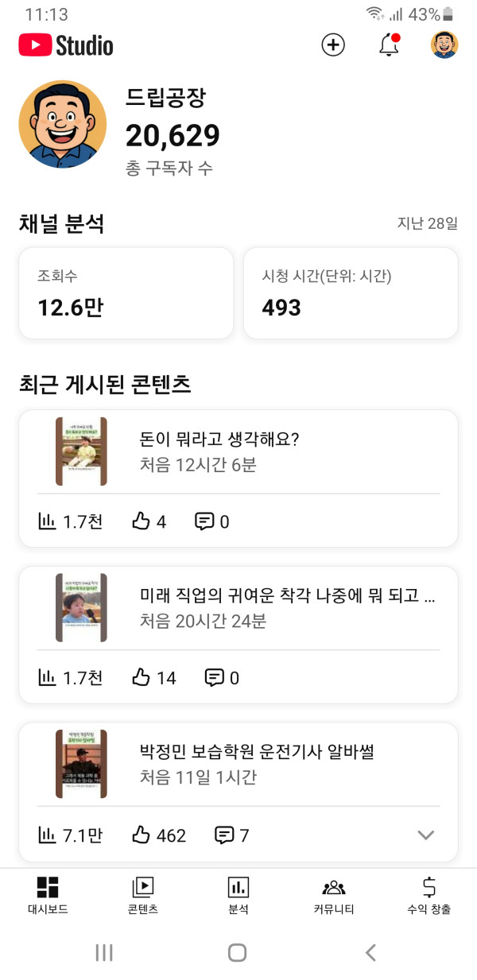This screenshot has height=980, width=477.
Task: Tap the comments icon showing 7
Action: [x=225, y=835]
